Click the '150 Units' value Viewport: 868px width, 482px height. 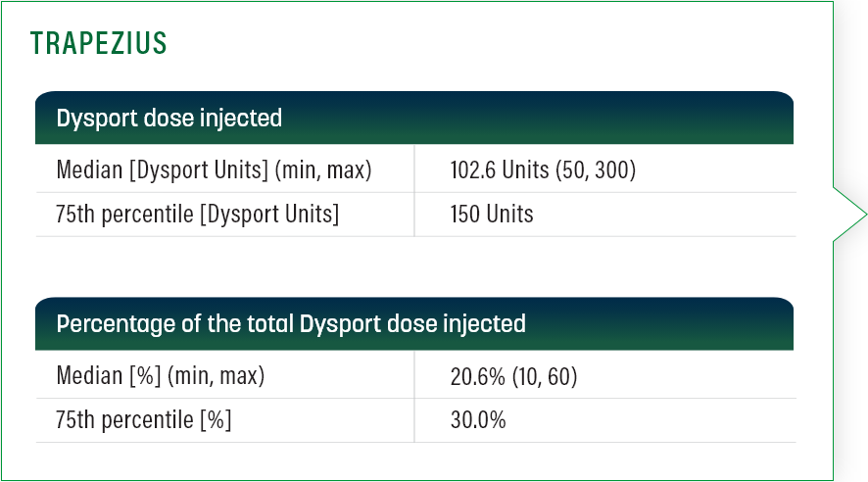tap(492, 215)
